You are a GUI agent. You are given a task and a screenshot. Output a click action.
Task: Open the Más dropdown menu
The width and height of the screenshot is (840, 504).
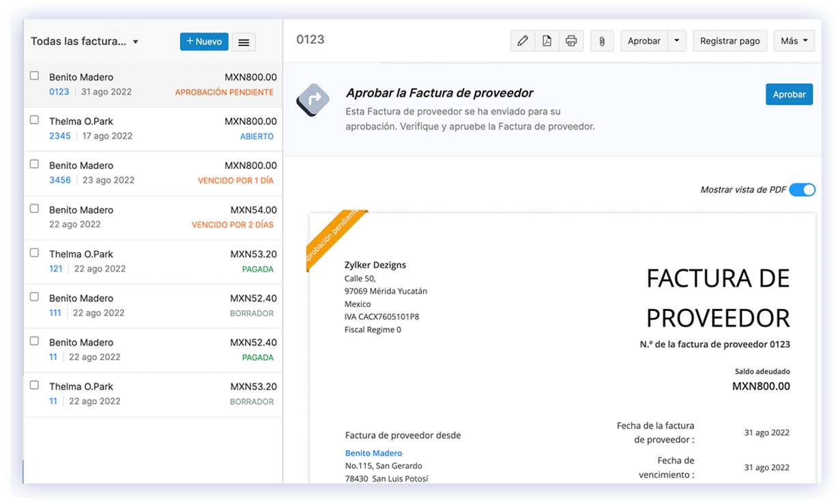794,40
